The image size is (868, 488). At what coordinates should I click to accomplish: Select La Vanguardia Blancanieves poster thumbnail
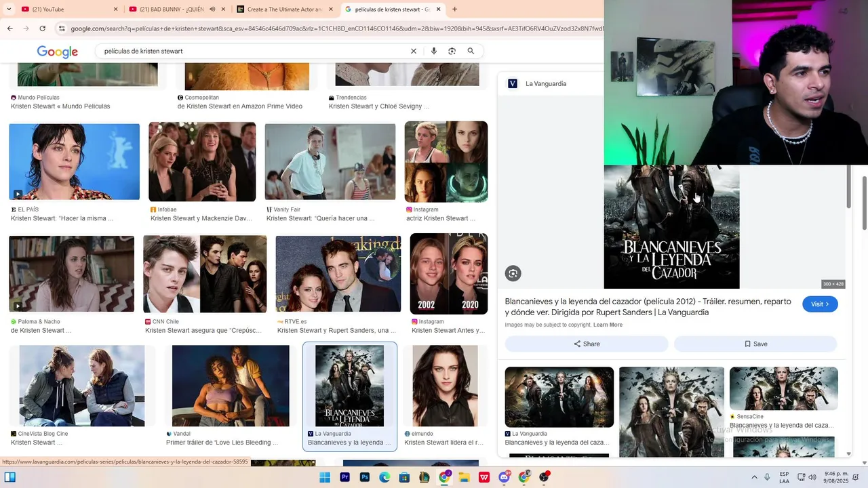350,386
